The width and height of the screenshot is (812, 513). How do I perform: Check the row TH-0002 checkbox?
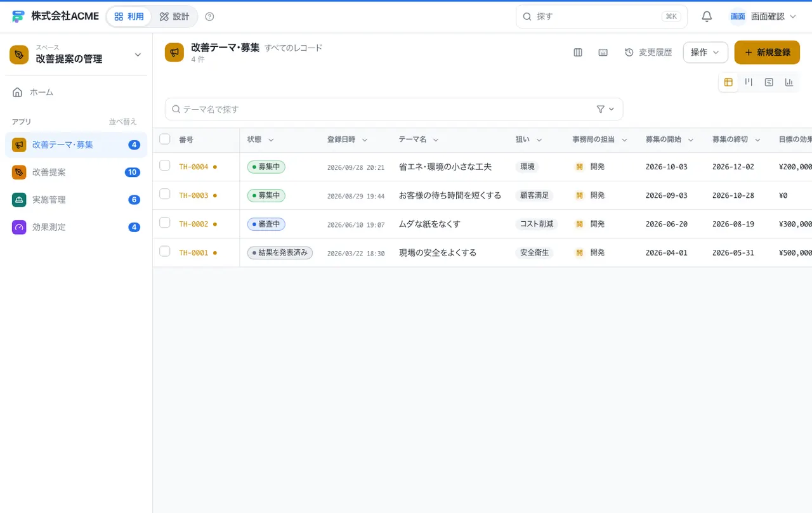tap(165, 223)
